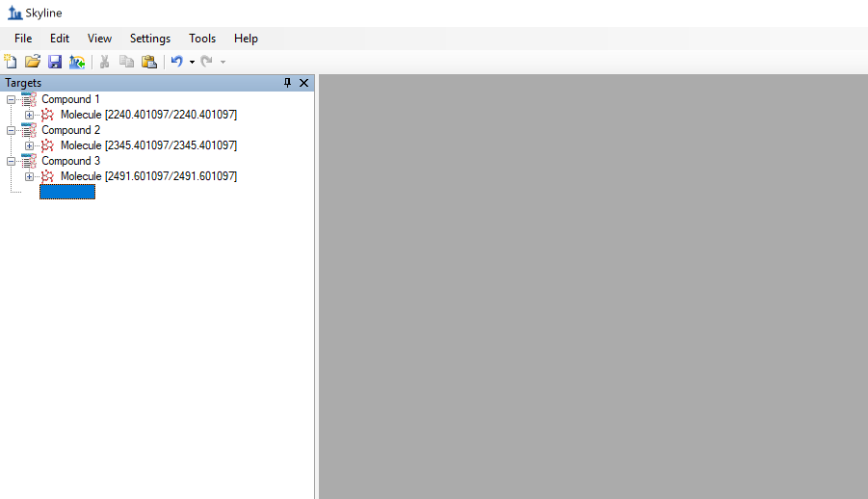The height and width of the screenshot is (499, 868).
Task: Collapse the Compound 2 tree node
Action: coord(11,130)
